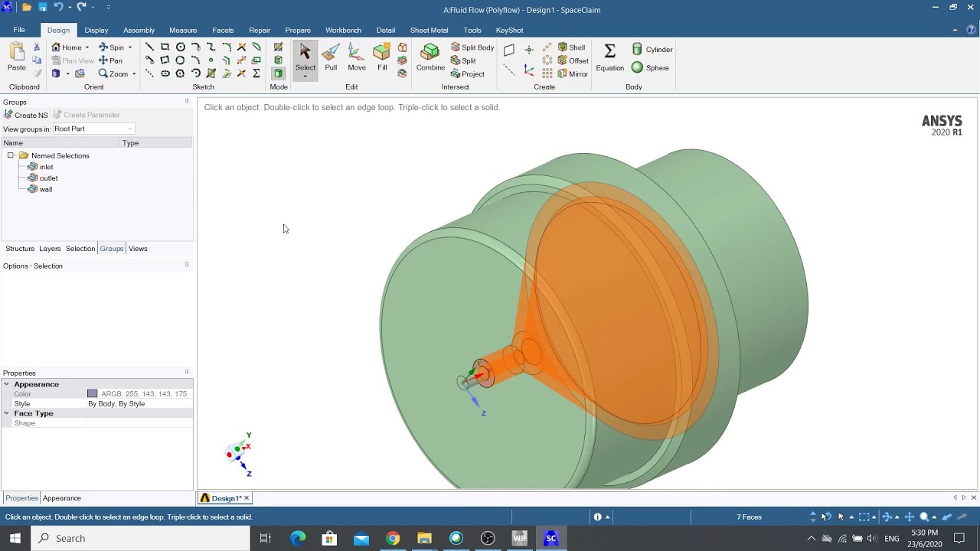
Task: Switch to the Sheet Metal ribbon tab
Action: (429, 30)
